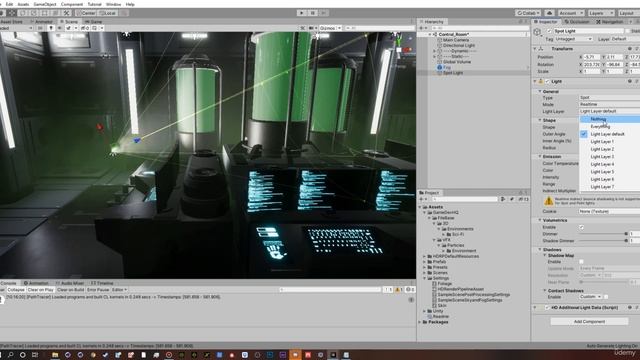Start Play mode with the Play button
Image resolution: width=640 pixels, height=360 pixels.
click(302, 13)
